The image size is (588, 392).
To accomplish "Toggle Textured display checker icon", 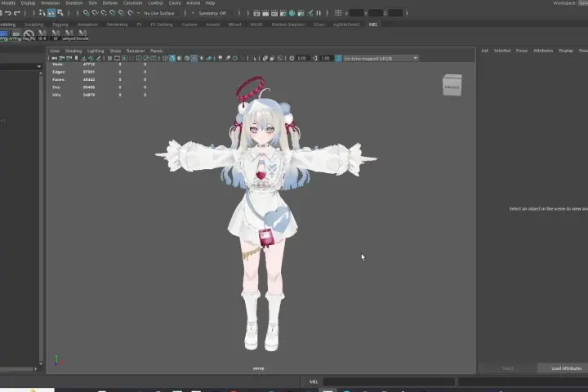I will coord(194,58).
